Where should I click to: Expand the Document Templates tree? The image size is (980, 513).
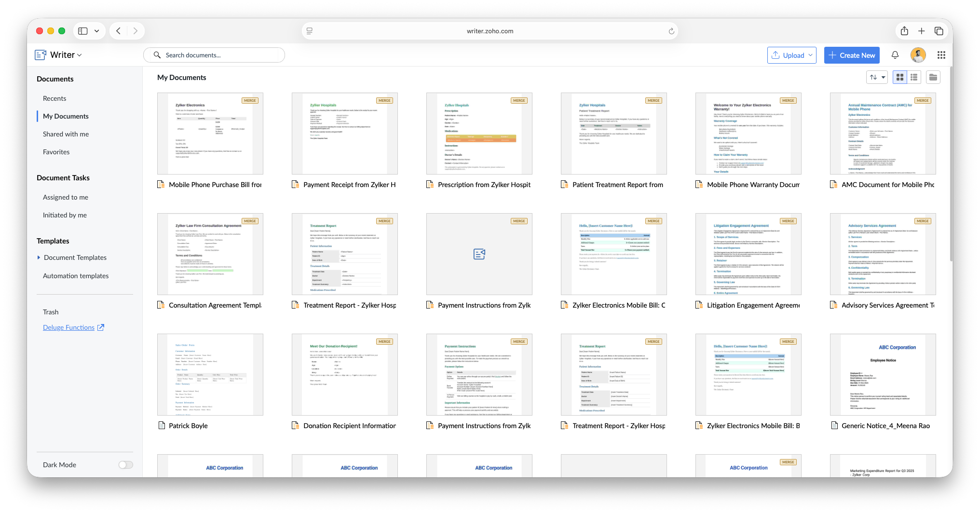39,257
